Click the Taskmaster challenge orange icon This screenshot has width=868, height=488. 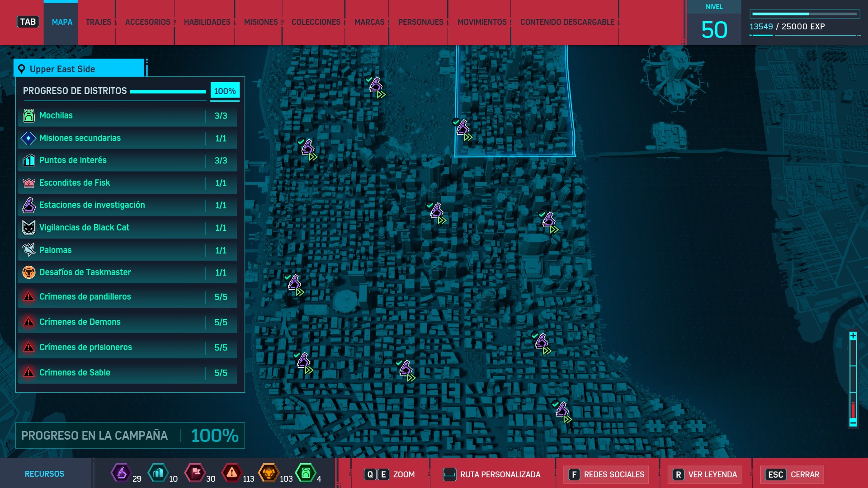tap(28, 272)
